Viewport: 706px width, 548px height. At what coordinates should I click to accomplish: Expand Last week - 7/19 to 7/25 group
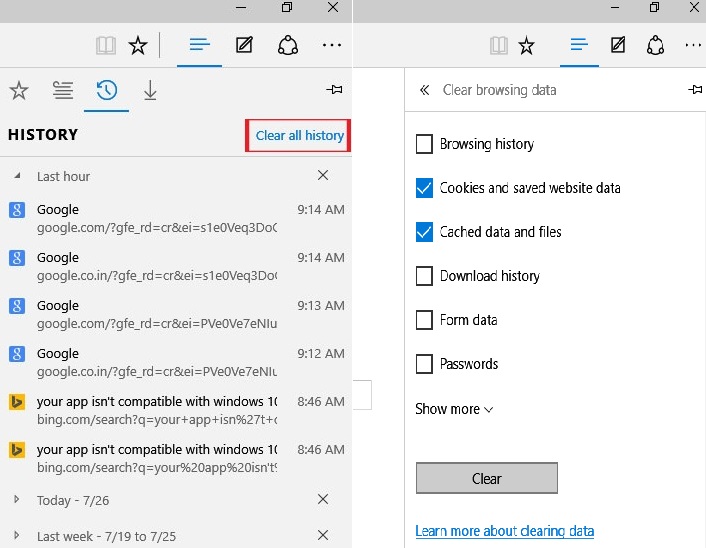pos(17,535)
